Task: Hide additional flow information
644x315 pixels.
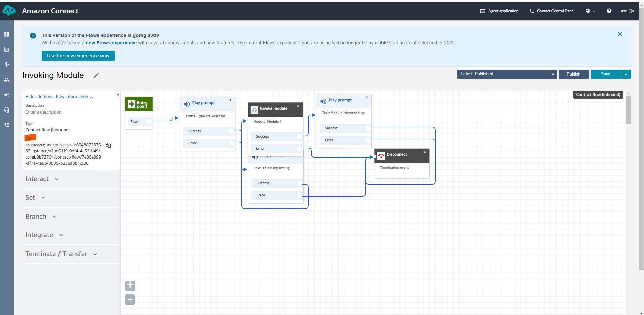Action: pyautogui.click(x=59, y=97)
